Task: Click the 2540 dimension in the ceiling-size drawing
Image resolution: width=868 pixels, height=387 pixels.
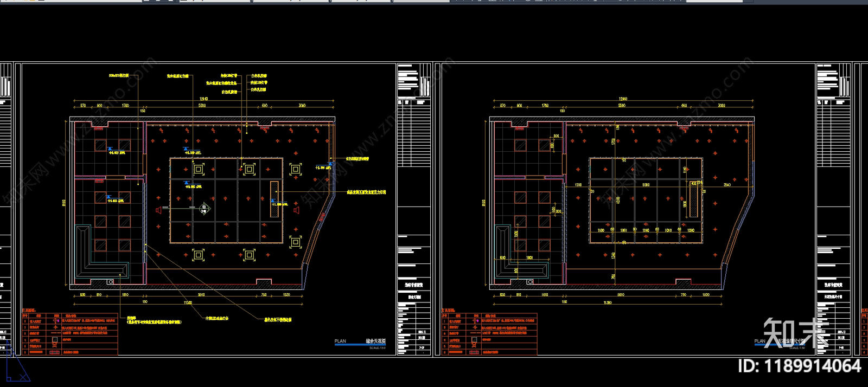Action: (x=727, y=185)
